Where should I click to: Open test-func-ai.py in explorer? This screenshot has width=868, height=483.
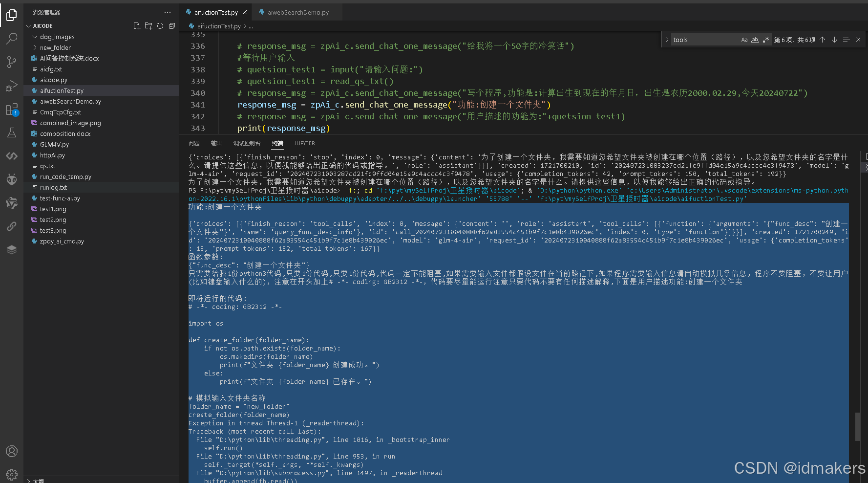(x=60, y=198)
